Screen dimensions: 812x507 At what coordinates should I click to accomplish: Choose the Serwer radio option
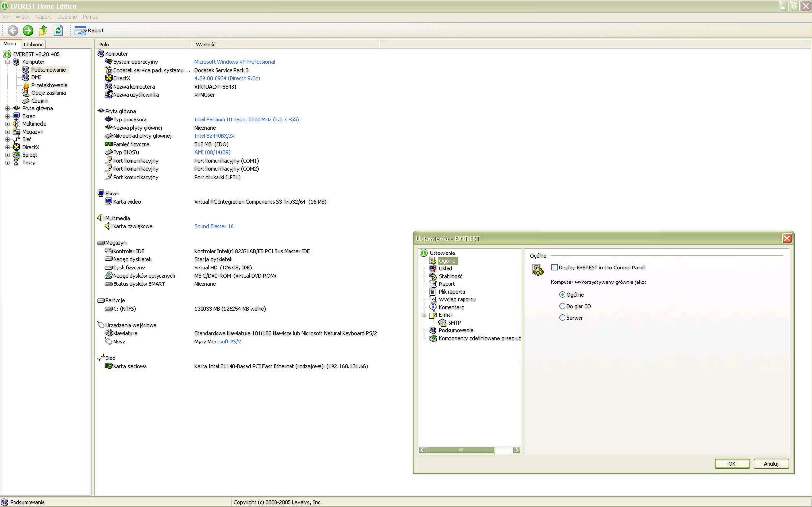[x=562, y=318]
